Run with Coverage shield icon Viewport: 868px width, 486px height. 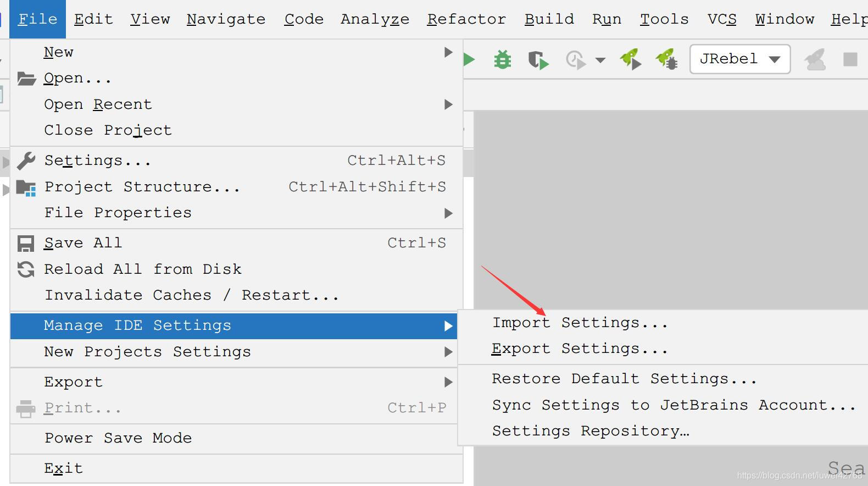coord(538,60)
